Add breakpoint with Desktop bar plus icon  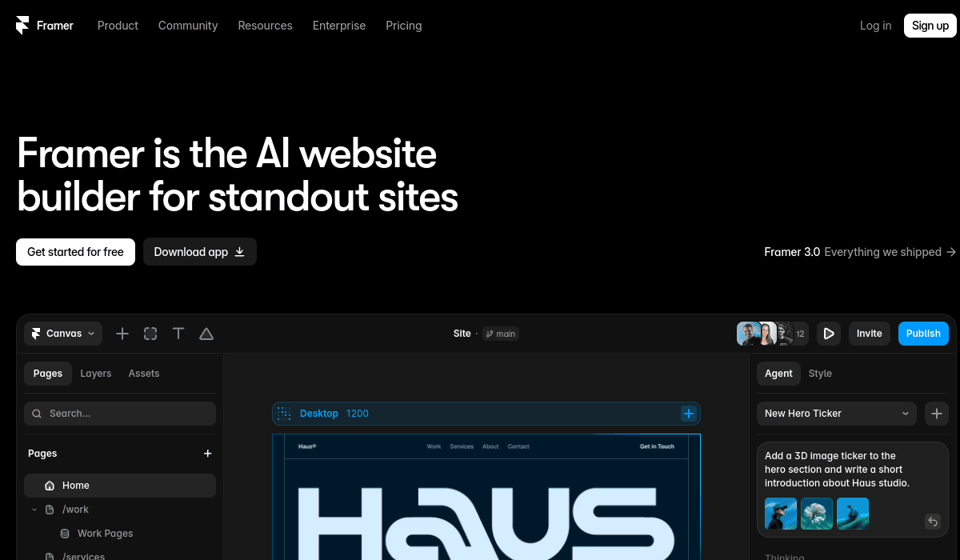[x=689, y=414]
